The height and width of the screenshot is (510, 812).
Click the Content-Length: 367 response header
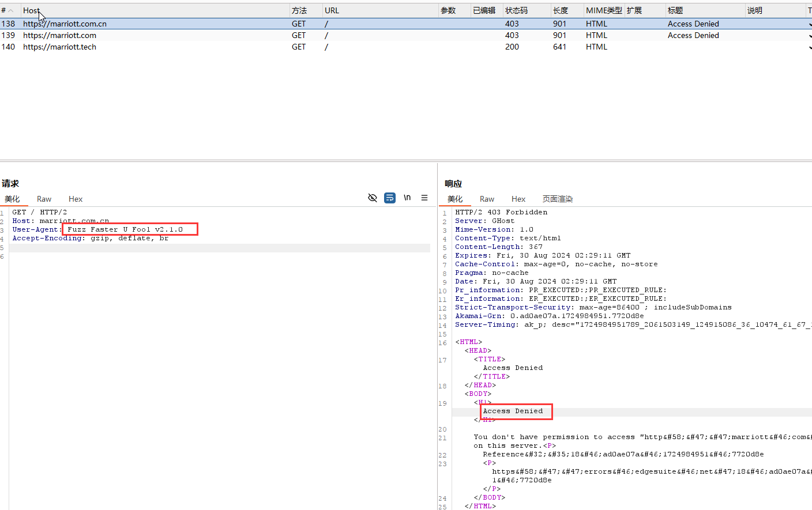499,247
